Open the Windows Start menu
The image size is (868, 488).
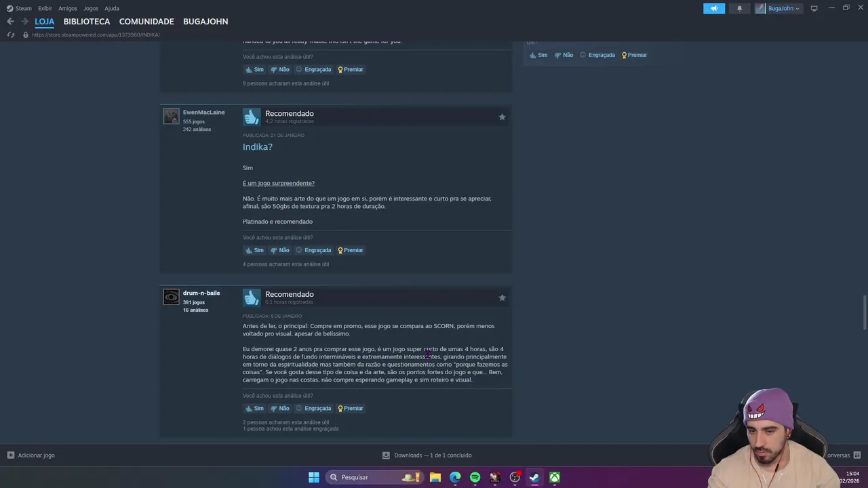point(313,477)
